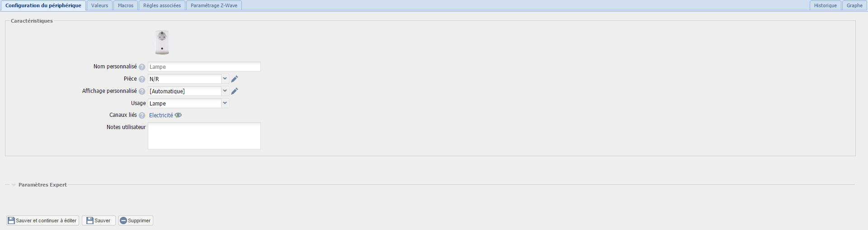Click the pencil icon next to Pièce
Image resolution: width=868 pixels, height=230 pixels.
(235, 79)
